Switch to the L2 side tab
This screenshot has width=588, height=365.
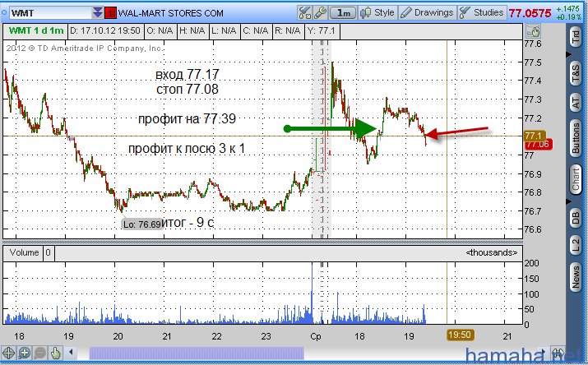[x=575, y=246]
